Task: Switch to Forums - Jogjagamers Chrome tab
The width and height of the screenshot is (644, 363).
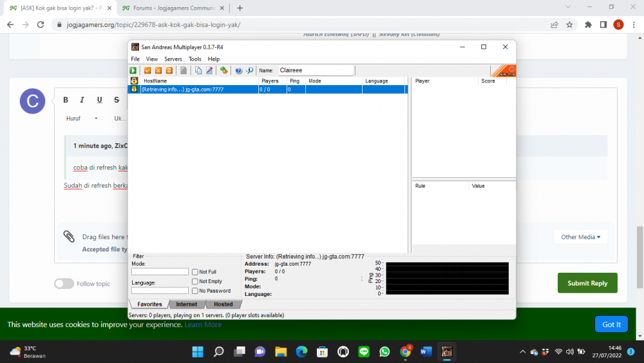Action: click(x=173, y=8)
